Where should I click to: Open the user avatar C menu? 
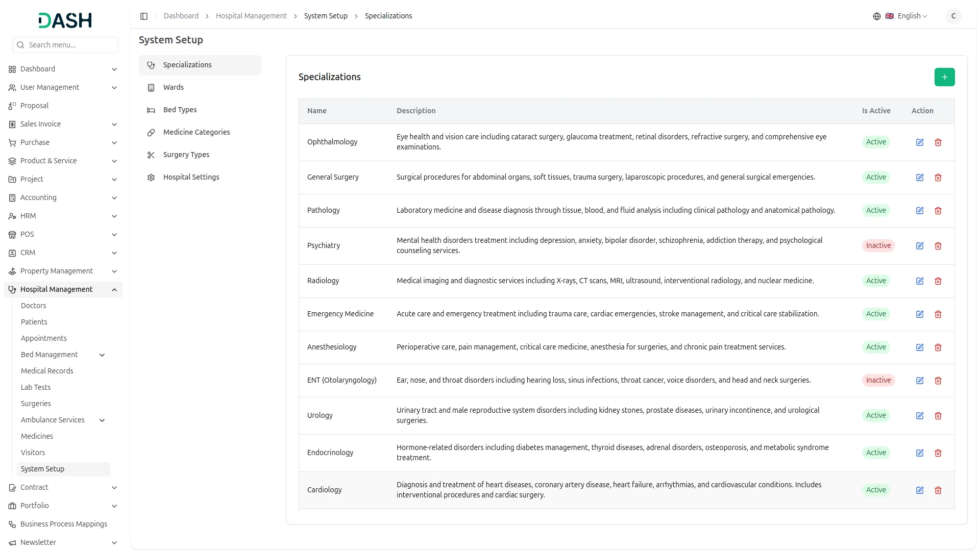[953, 16]
